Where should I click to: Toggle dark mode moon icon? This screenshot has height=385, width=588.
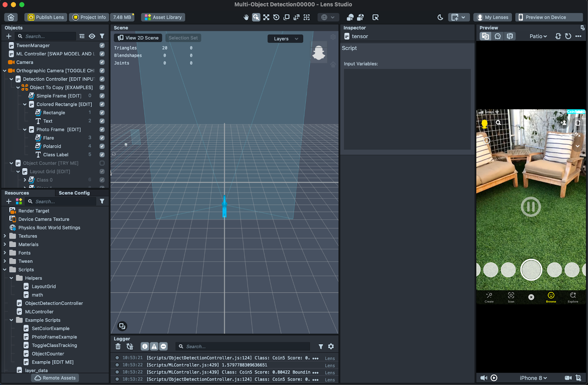440,17
